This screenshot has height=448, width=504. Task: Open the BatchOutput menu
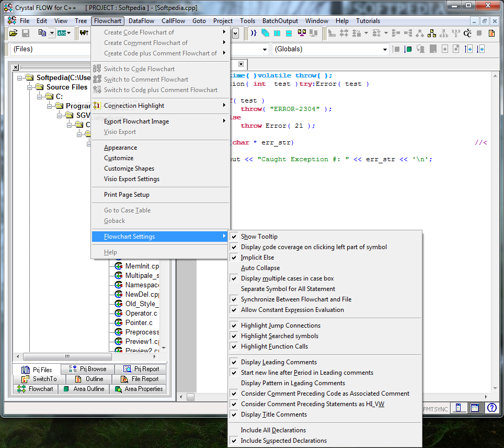coord(280,21)
